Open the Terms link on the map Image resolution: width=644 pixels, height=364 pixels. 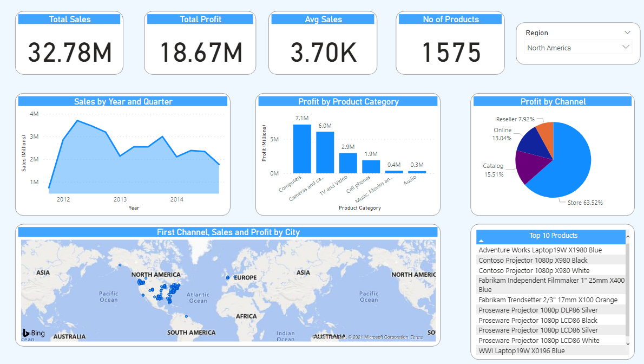click(416, 336)
